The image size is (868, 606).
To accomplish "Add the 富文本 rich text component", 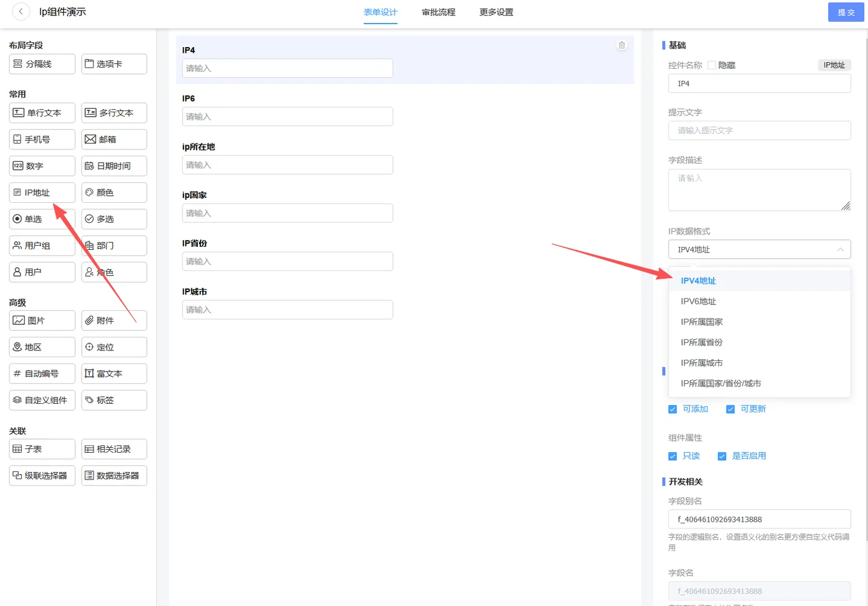I will [x=114, y=374].
